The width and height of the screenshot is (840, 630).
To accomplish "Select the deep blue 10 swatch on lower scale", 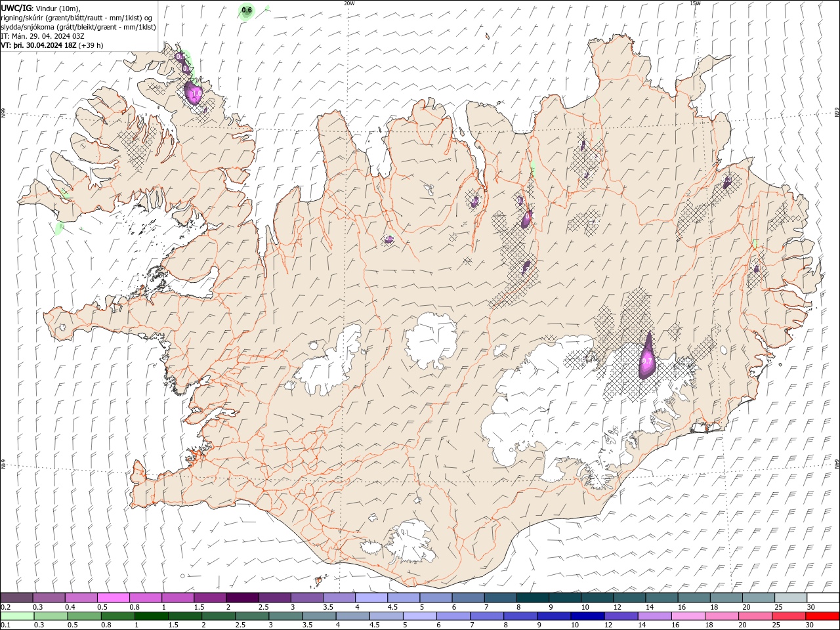I will pos(587,616).
